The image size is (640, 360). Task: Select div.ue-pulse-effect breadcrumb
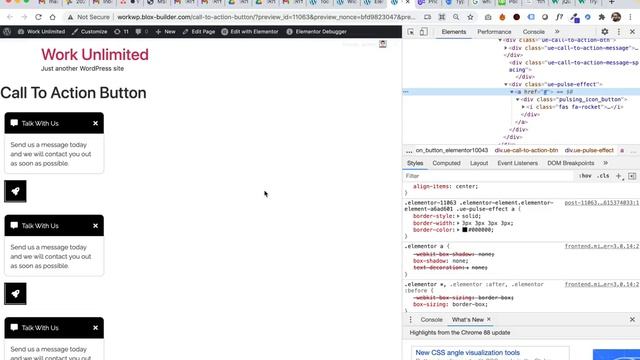(x=589, y=151)
